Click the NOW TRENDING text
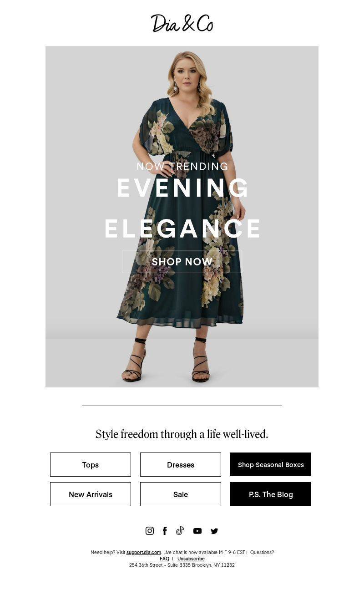Image resolution: width=364 pixels, height=595 pixels. tap(182, 166)
